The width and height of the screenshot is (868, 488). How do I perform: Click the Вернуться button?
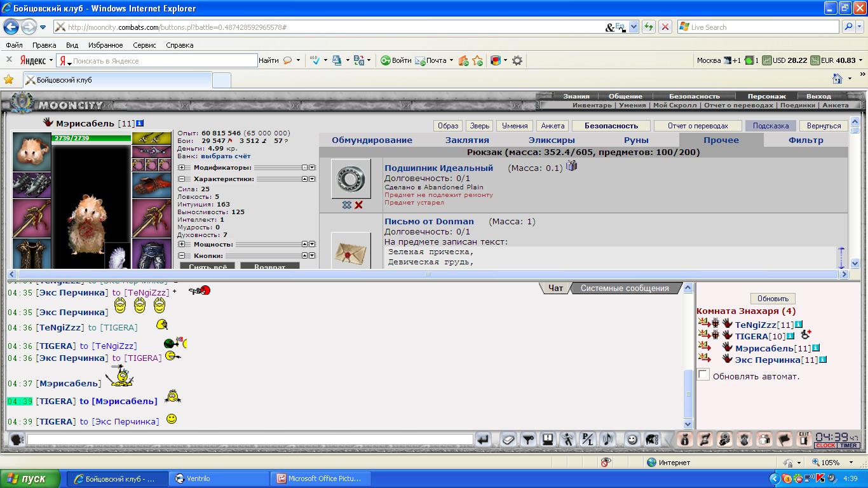824,126
